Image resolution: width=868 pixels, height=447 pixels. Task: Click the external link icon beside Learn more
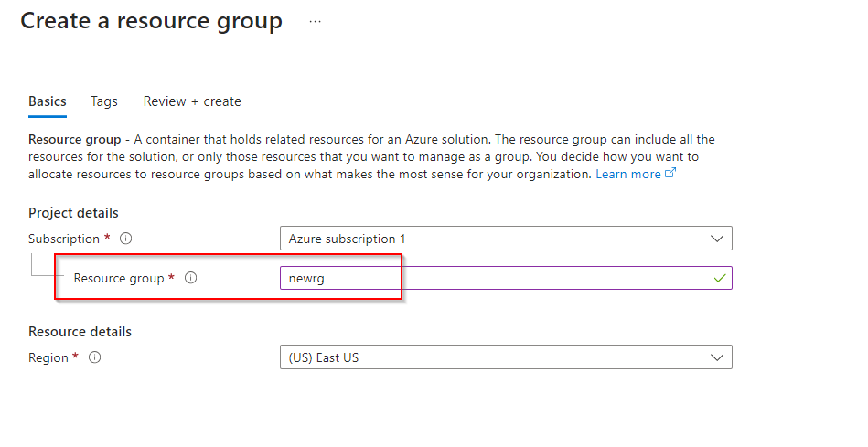(x=670, y=174)
